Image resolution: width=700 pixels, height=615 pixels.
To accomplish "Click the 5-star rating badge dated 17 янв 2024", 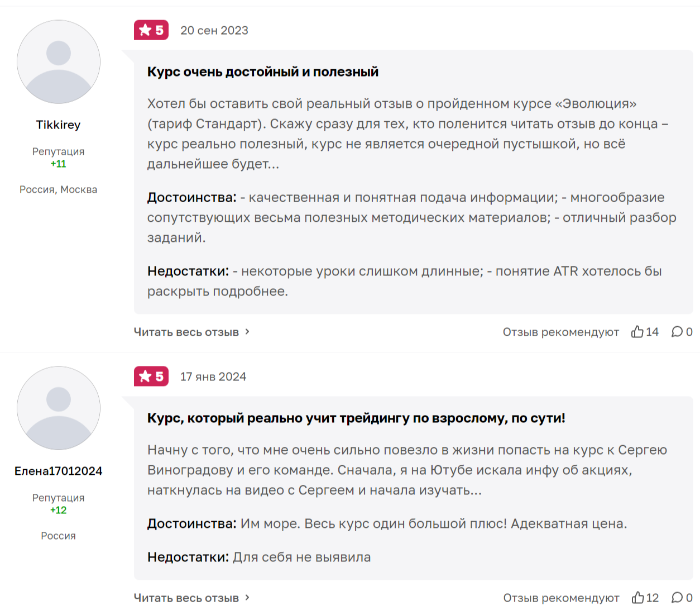I will click(x=151, y=376).
